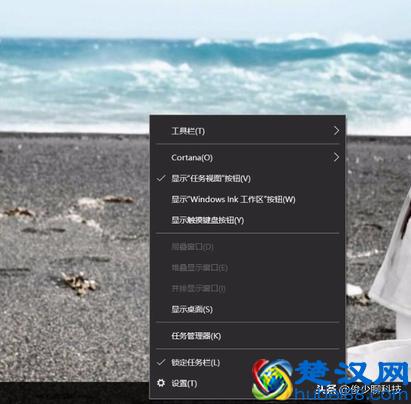Expand the arrow beside 工具栏(T)

(336, 131)
